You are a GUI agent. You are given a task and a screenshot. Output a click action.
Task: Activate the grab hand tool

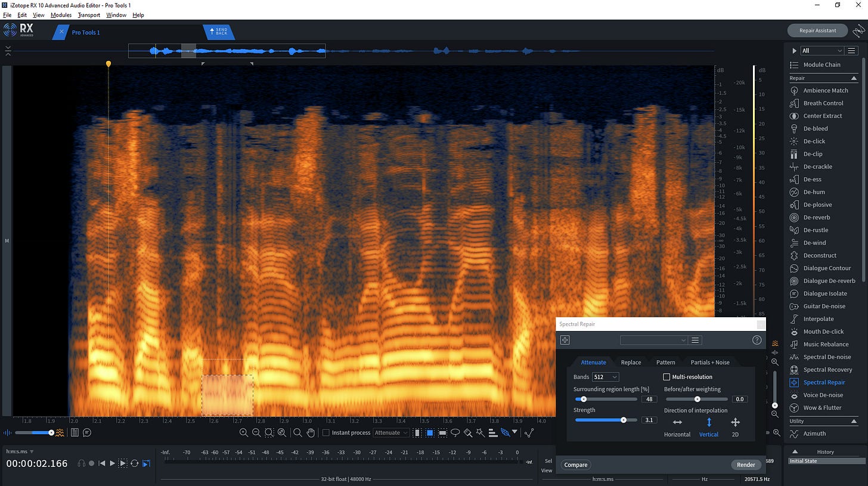click(x=311, y=432)
